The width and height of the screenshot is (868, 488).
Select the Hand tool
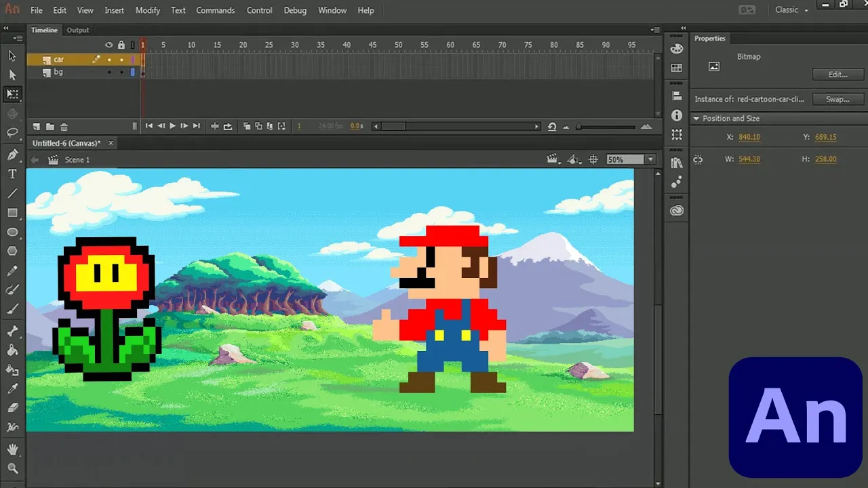pyautogui.click(x=12, y=449)
